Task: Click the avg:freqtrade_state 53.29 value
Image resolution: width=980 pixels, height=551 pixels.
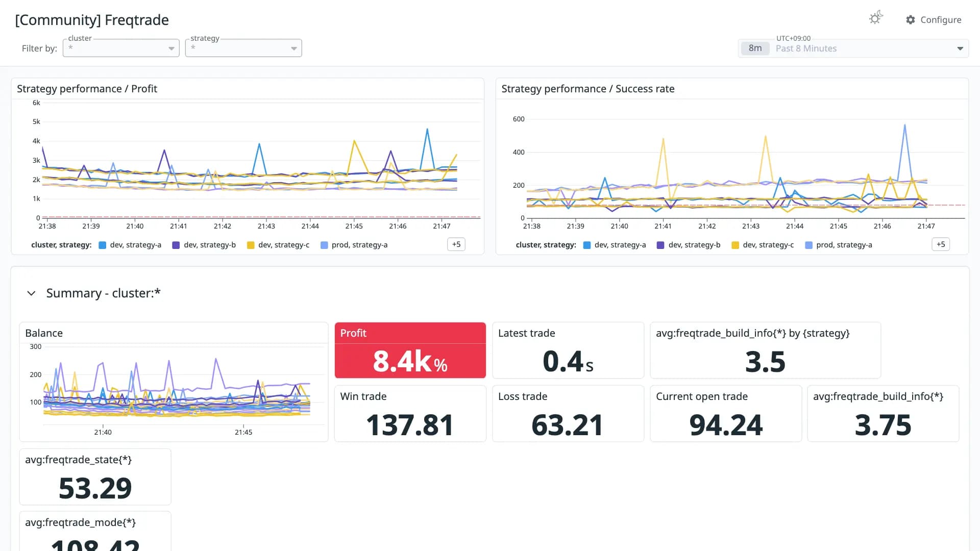Action: 95,488
